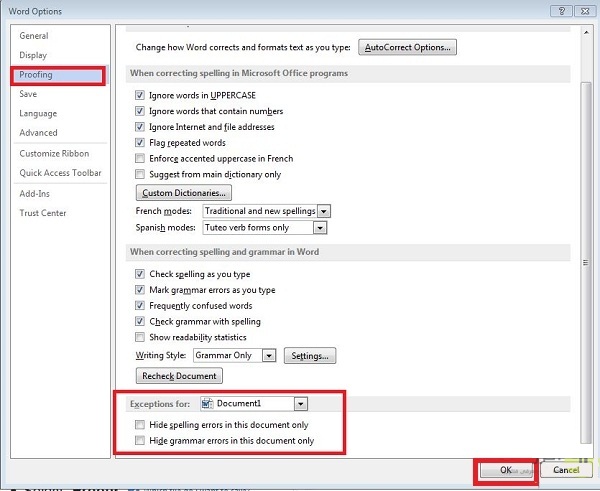Screen dimensions: 600x491
Task: Click the AutoCorrect Options button
Action: [408, 47]
